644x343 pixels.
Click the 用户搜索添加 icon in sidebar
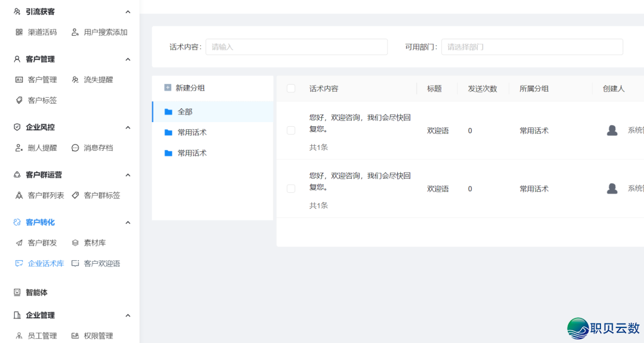[x=75, y=32]
